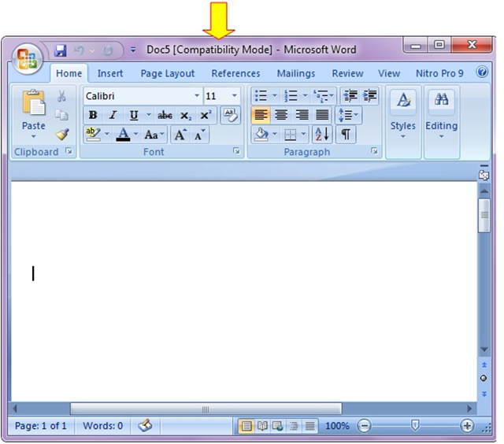The image size is (504, 444).
Task: Switch to the Review tab
Action: tap(347, 73)
